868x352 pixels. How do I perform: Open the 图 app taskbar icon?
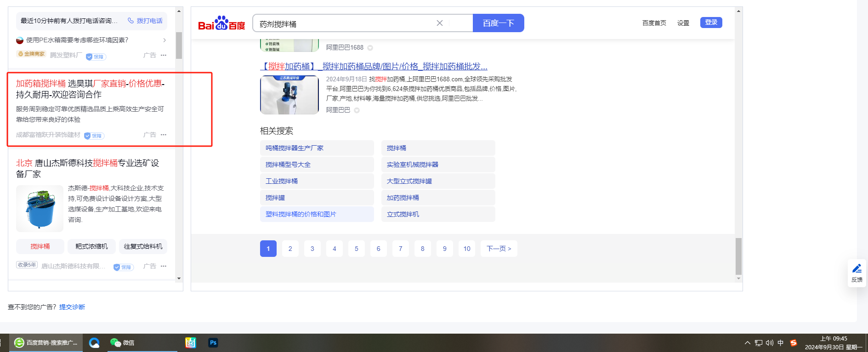coord(191,343)
